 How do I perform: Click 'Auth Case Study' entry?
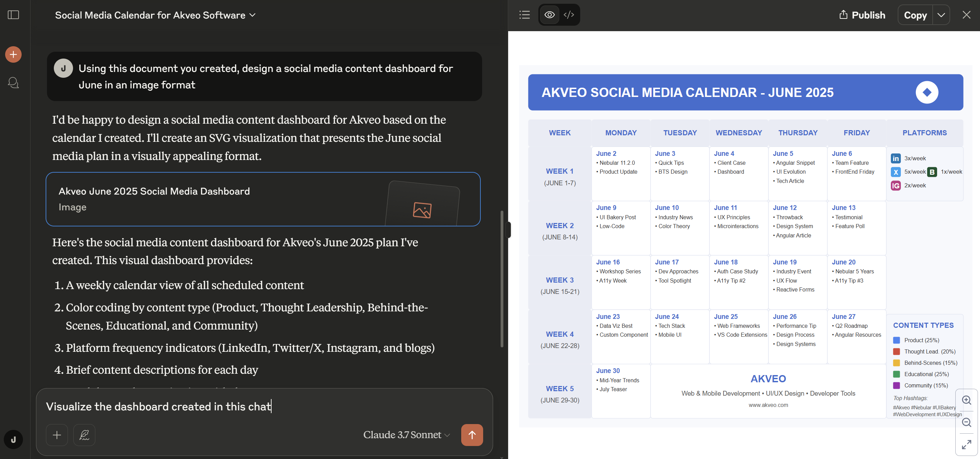click(x=737, y=271)
